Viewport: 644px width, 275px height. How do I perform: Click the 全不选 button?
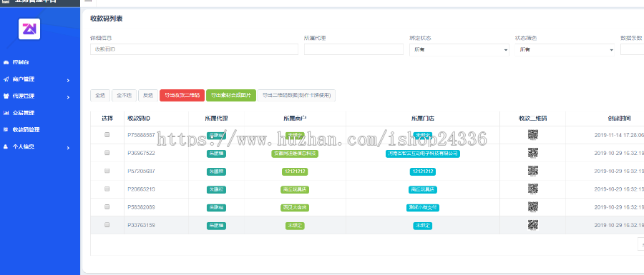(124, 96)
